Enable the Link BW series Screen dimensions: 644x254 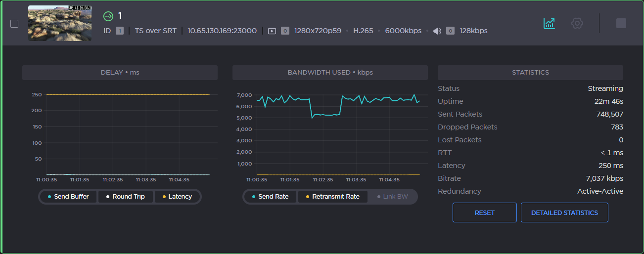(x=392, y=197)
